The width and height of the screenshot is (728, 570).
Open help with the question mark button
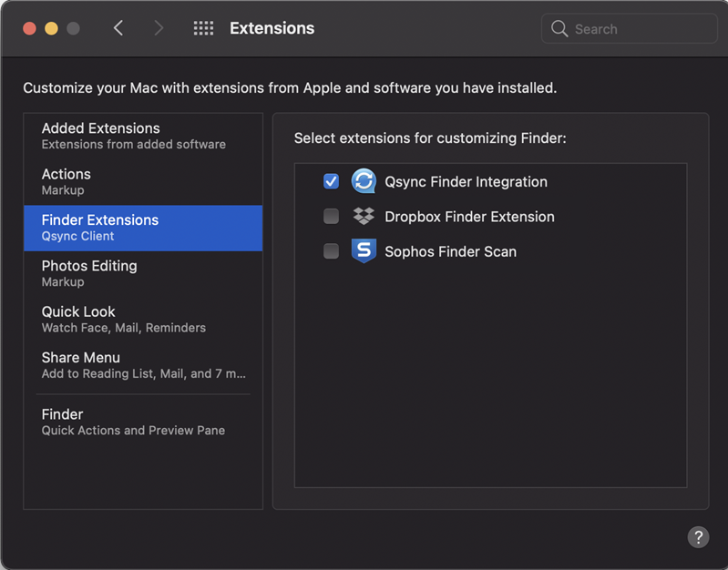[697, 536]
